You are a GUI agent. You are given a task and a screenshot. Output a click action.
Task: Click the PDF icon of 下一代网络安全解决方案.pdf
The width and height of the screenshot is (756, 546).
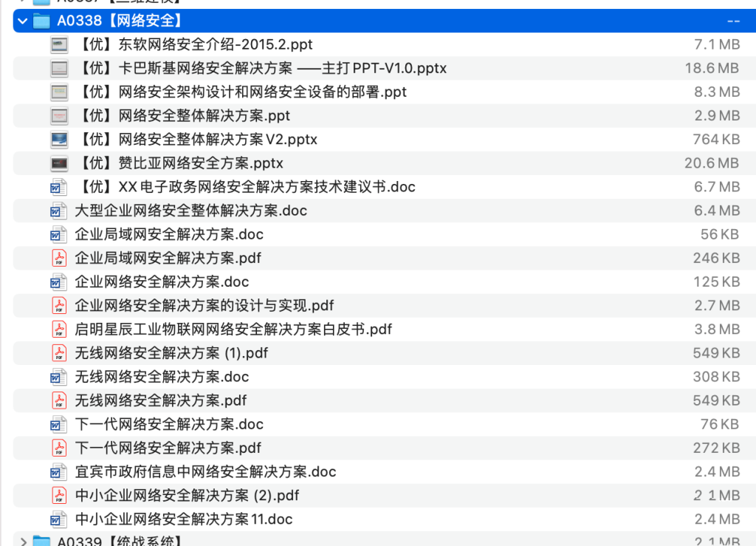pos(58,448)
